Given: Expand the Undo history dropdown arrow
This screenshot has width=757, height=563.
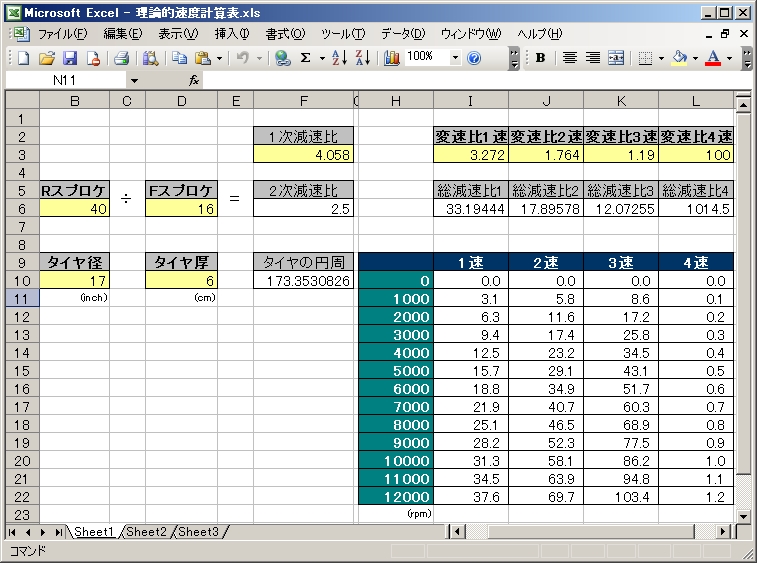Looking at the screenshot, I should click(259, 58).
